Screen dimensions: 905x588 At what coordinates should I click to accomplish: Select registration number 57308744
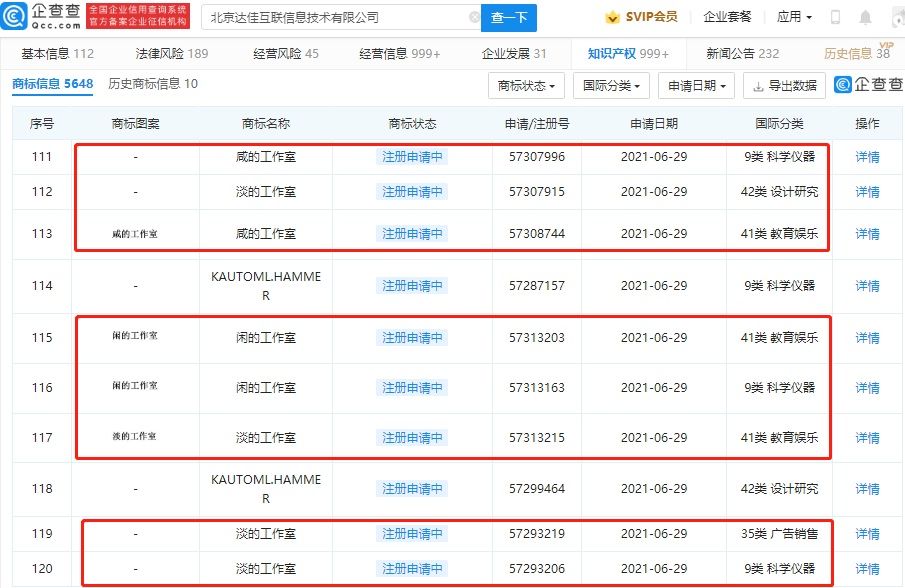pyautogui.click(x=537, y=234)
